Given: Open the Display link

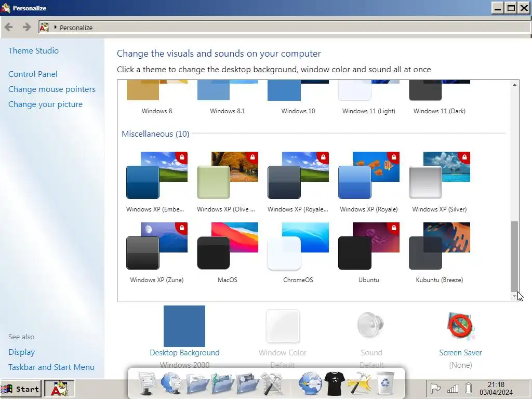Looking at the screenshot, I should point(22,352).
